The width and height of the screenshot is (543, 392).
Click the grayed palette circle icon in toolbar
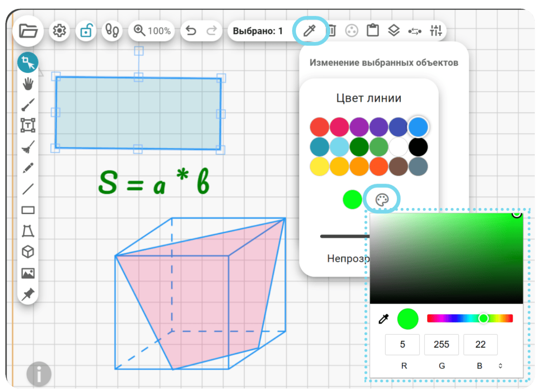[x=352, y=31]
